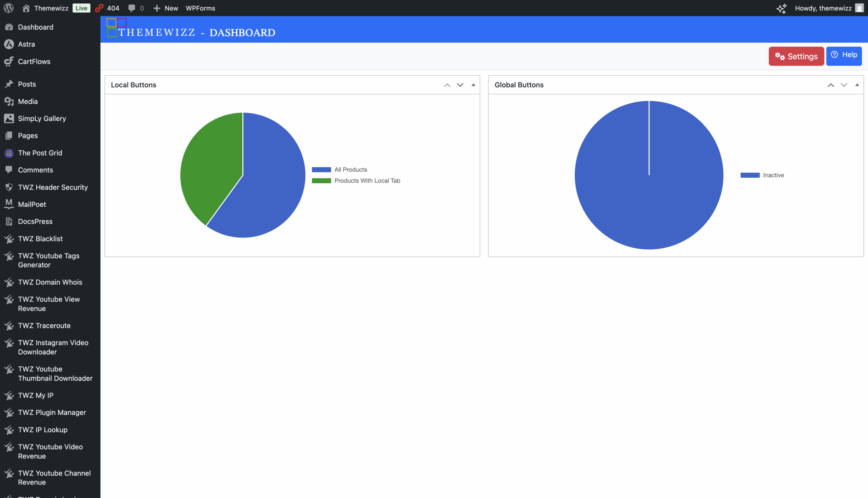The image size is (868, 498).
Task: Click the Astra icon in sidebar
Action: pos(9,44)
